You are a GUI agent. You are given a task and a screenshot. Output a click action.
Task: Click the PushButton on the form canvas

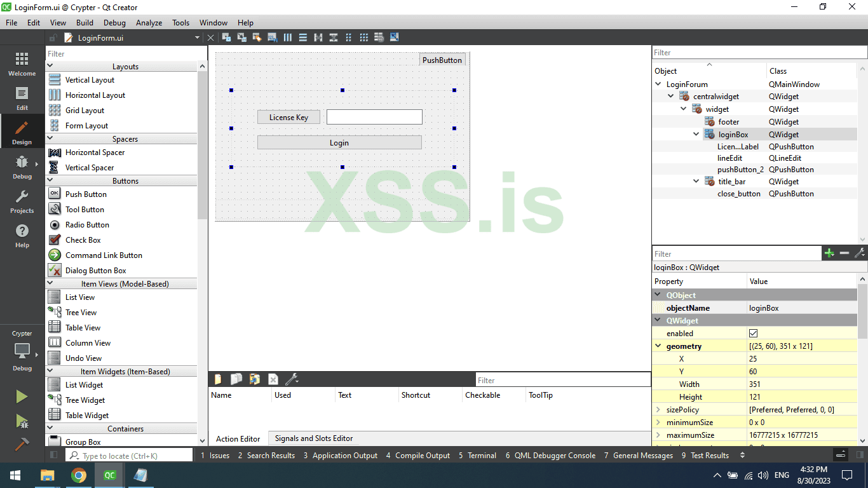pos(442,60)
